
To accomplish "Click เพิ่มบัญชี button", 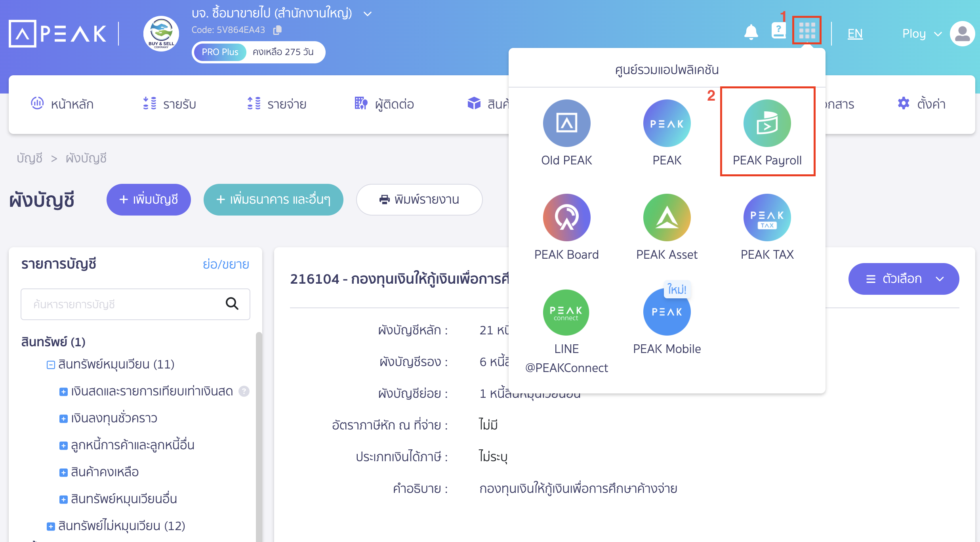I will point(149,199).
